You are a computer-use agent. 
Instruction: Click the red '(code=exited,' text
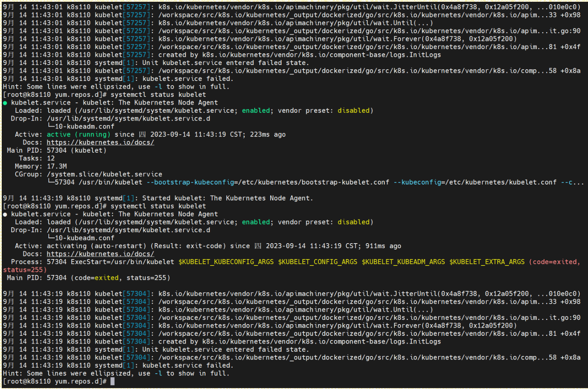(x=555, y=262)
